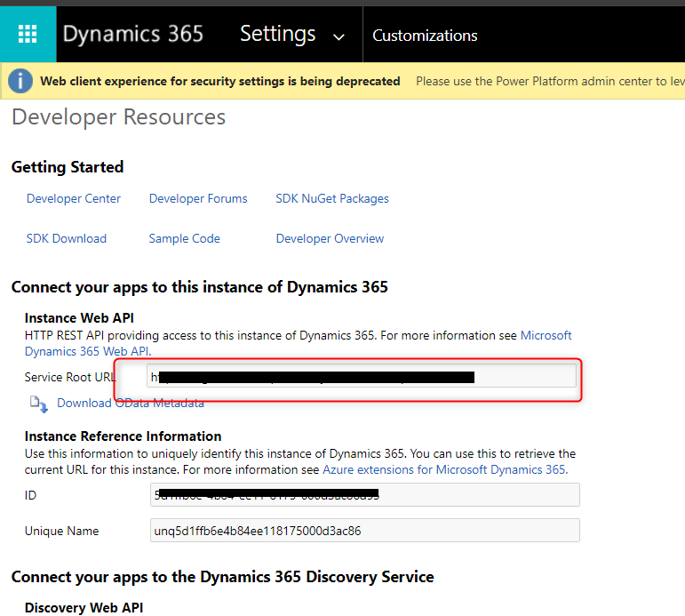Open the Developer Overview link

click(x=330, y=238)
